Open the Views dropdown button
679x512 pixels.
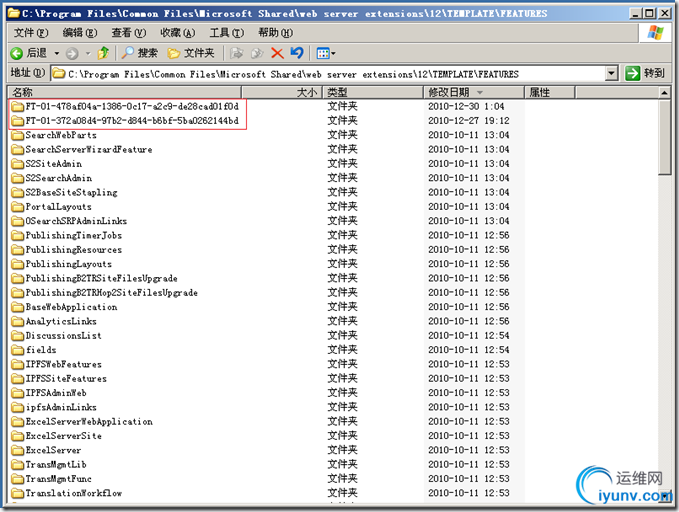tap(326, 53)
